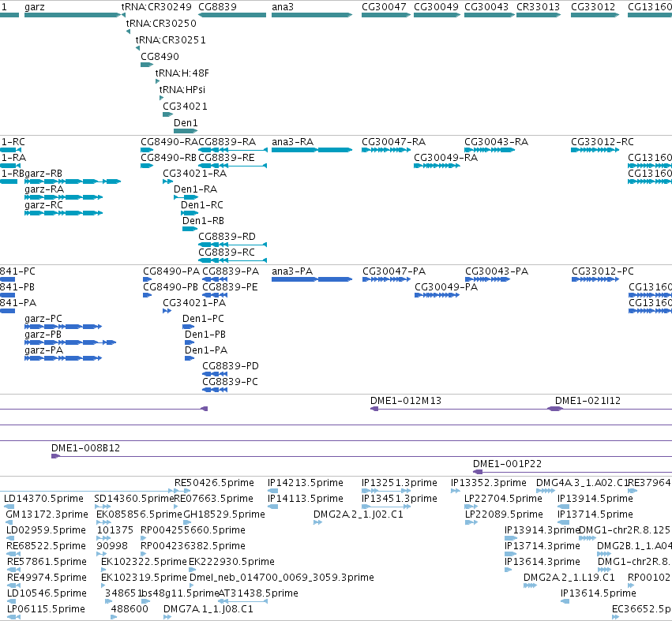Viewport: 672px width, 621px height.
Task: Select the CG34021 gene label
Action: [x=185, y=107]
